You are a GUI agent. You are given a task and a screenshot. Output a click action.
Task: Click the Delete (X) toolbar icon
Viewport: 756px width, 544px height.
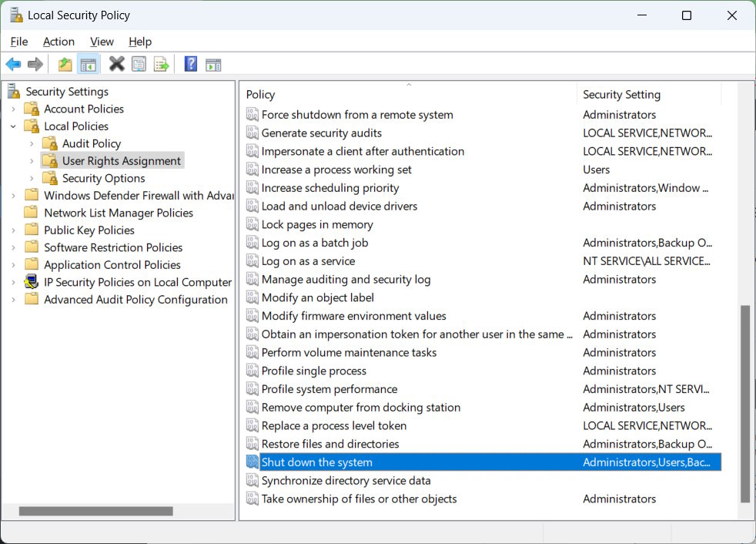coord(116,64)
